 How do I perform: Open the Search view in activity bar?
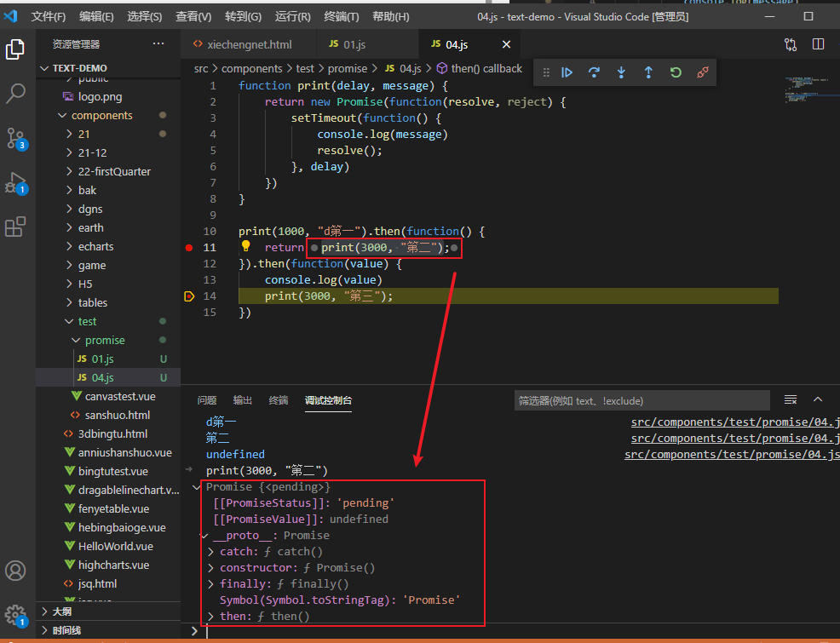15,94
